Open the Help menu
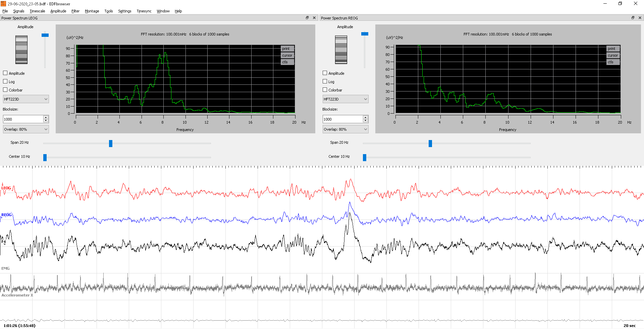This screenshot has height=329, width=644. [178, 11]
